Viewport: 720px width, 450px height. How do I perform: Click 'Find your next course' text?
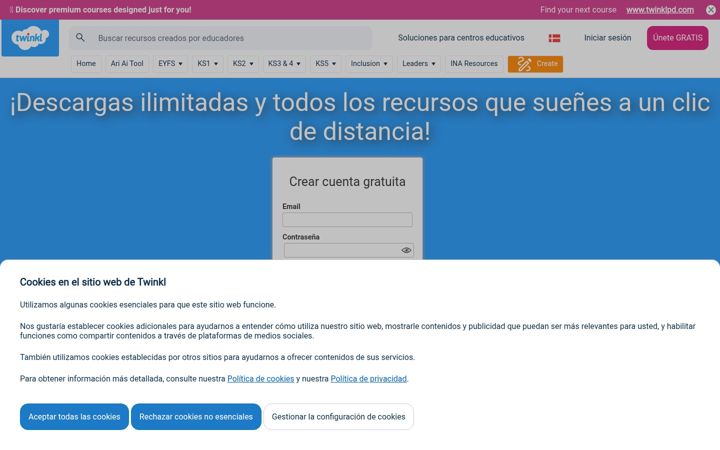click(x=578, y=10)
